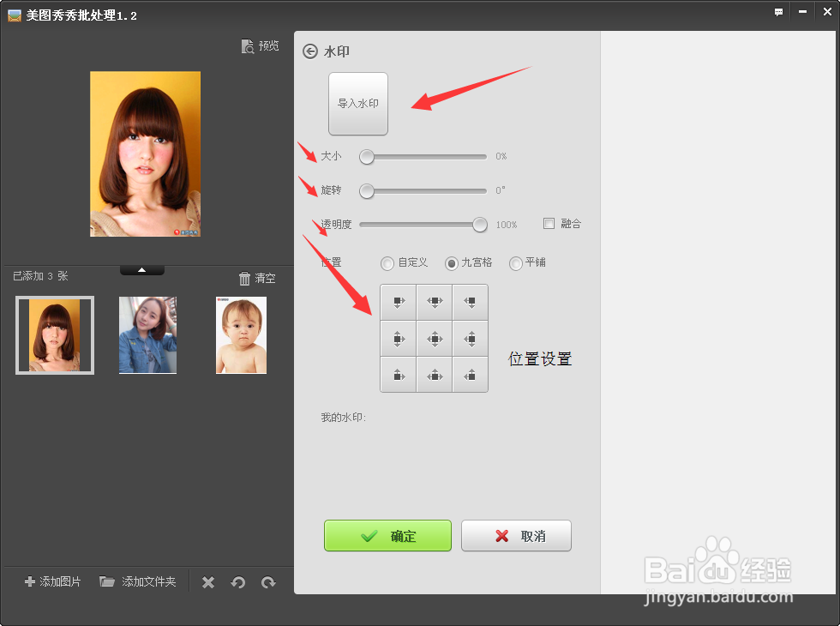Screen dimensions: 840x626
Task: Select the top-left position in the nine-grid
Action: (x=398, y=301)
